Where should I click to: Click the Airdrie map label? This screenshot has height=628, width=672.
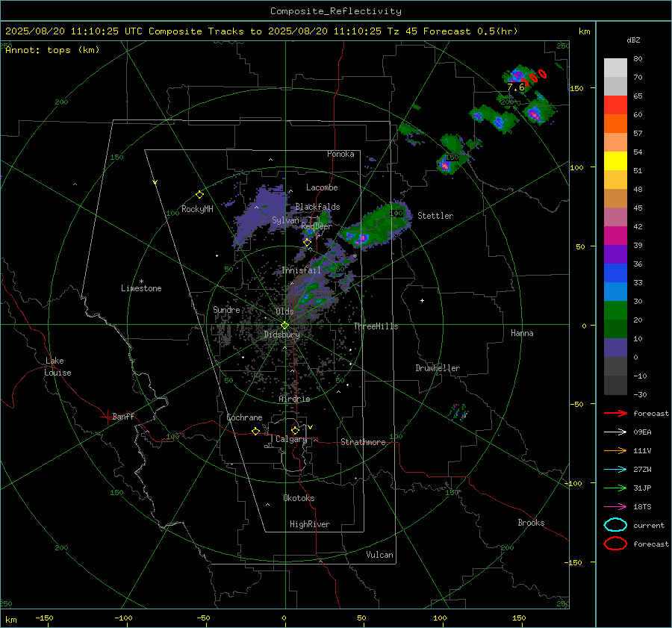pos(294,399)
